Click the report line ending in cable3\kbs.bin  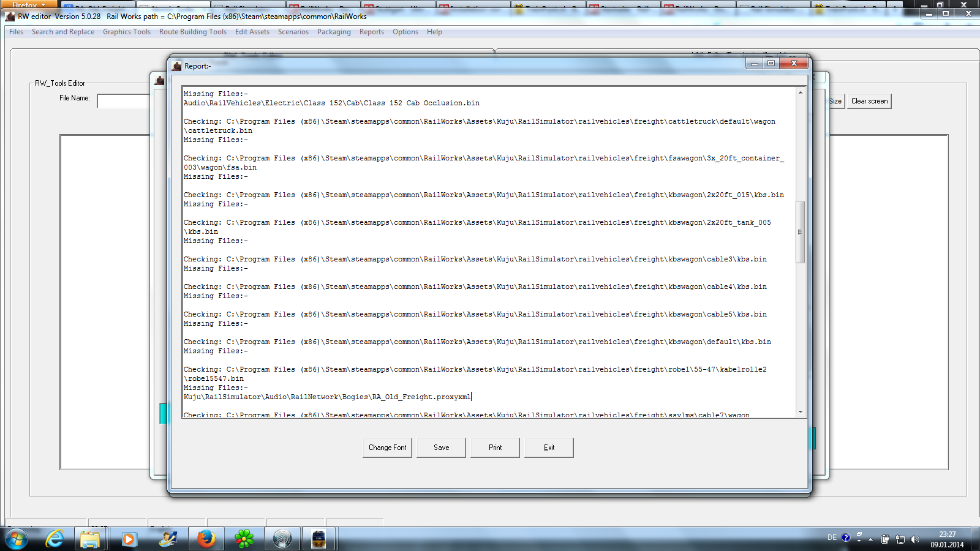[475, 259]
